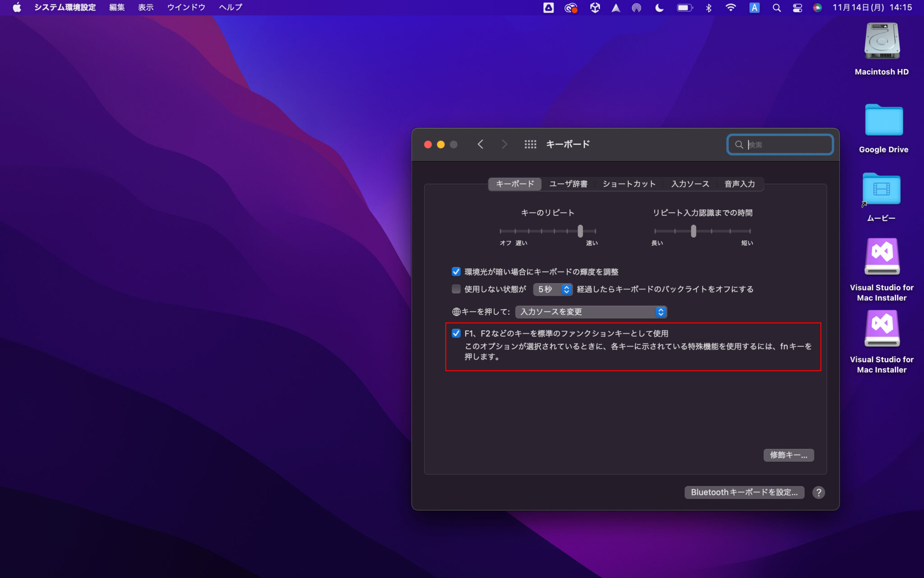Screen dimensions: 924x578
Task: Click the globe icon beside キーを押して
Action: coord(455,312)
